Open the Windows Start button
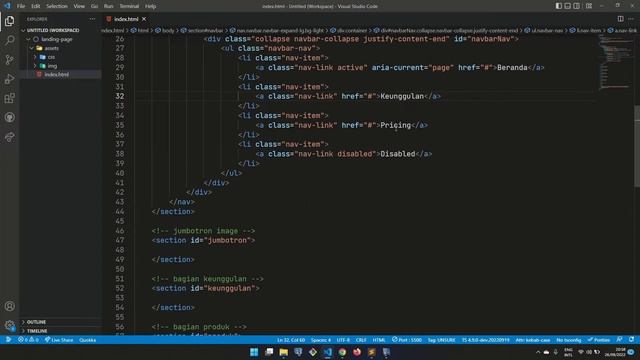The image size is (640, 360). tap(254, 352)
